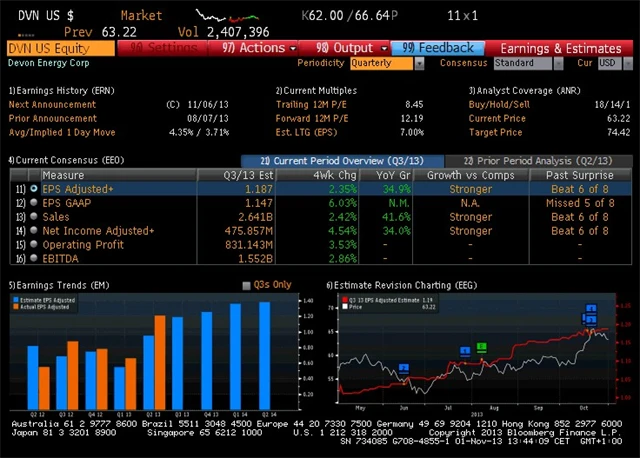Click the Missed 5 of 8 cell
Image resolution: width=640 pixels, height=458 pixels.
point(580,203)
